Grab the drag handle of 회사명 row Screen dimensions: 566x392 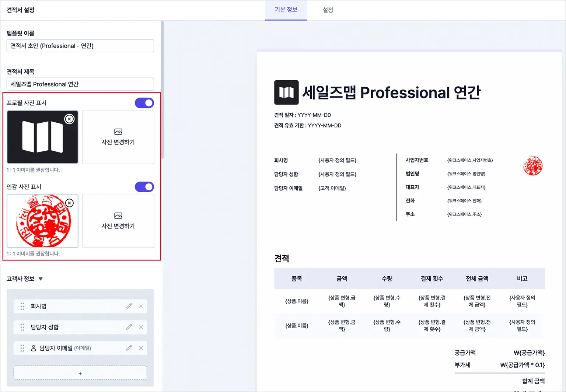pos(22,306)
